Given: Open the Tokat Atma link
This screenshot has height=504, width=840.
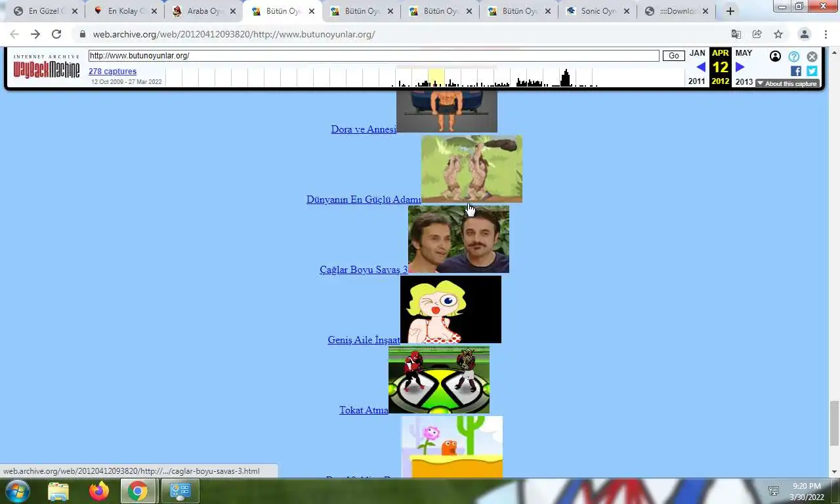Looking at the screenshot, I should click(x=364, y=410).
